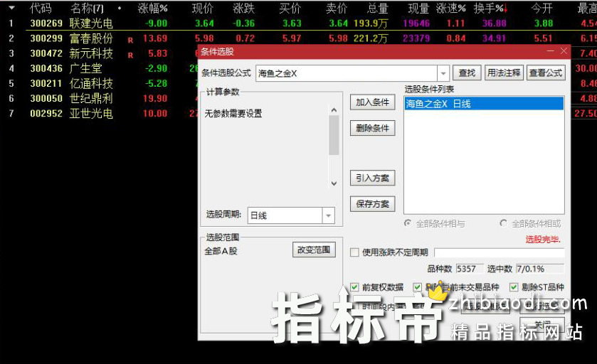Viewport: 597px width, 364px height.
Task: Expand the 条件选股公式 dropdown arrow
Action: 443,73
